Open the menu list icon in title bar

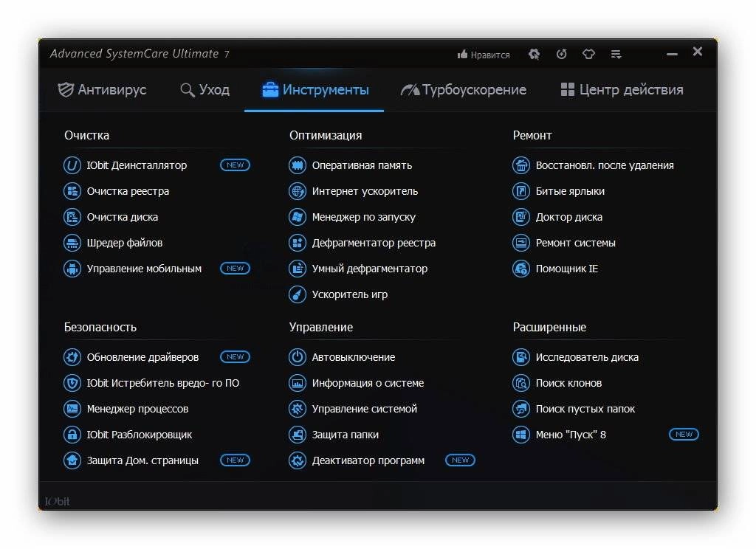tap(616, 54)
